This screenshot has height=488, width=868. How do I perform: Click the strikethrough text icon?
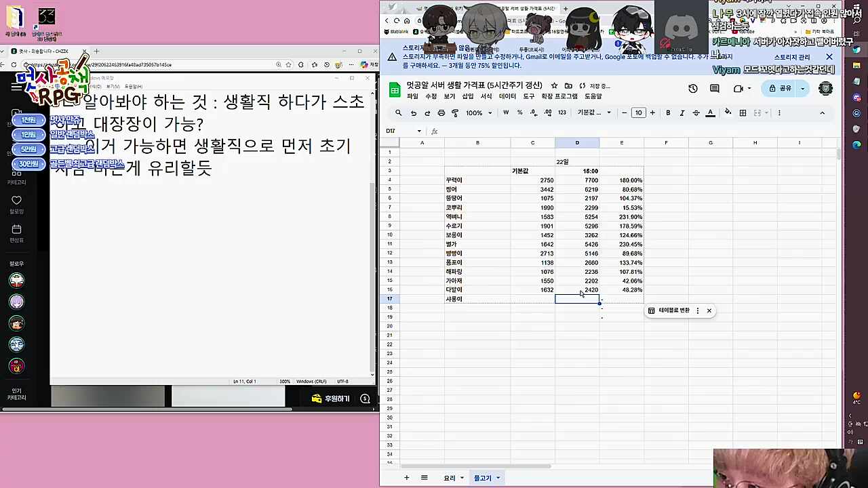[696, 113]
